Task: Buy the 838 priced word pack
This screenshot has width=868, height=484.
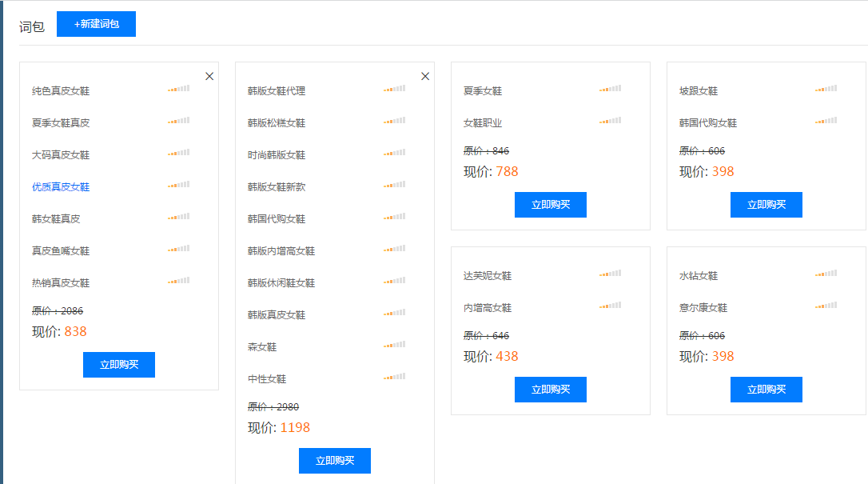Action: (119, 365)
